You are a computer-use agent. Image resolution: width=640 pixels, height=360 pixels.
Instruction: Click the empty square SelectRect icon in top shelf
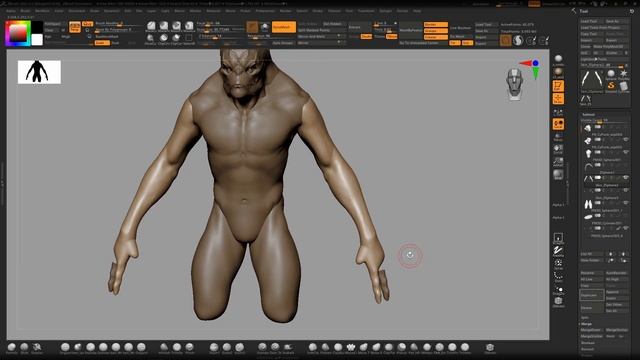click(189, 38)
